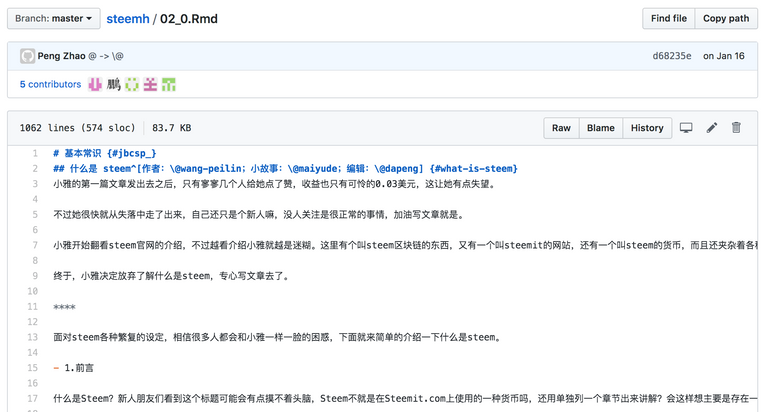Edit this file with pencil icon
The image size is (768, 412).
click(x=712, y=128)
